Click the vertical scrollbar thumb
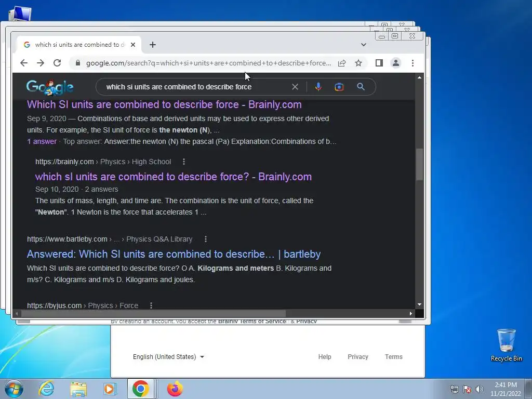532x399 pixels. [x=419, y=164]
